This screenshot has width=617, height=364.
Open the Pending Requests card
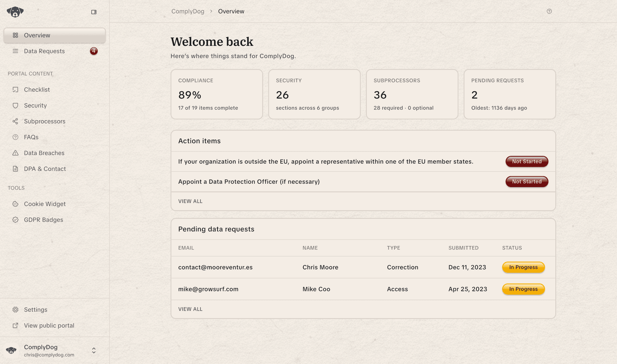510,94
